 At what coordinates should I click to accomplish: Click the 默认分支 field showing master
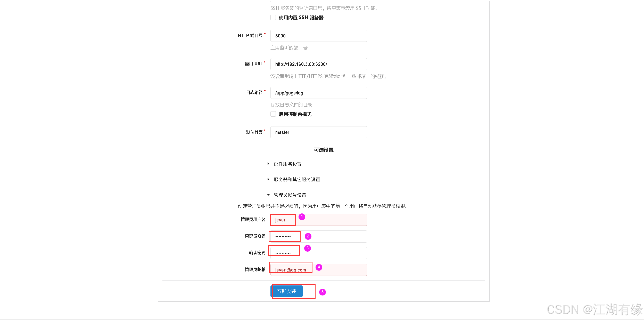pyautogui.click(x=319, y=132)
